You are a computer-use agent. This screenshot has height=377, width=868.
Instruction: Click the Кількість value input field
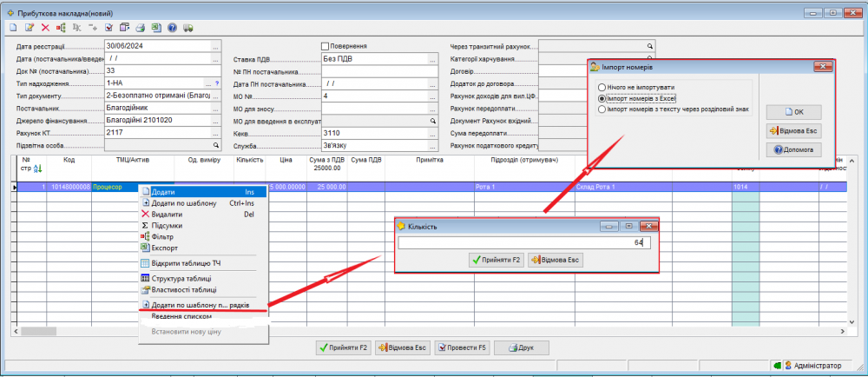coord(523,242)
